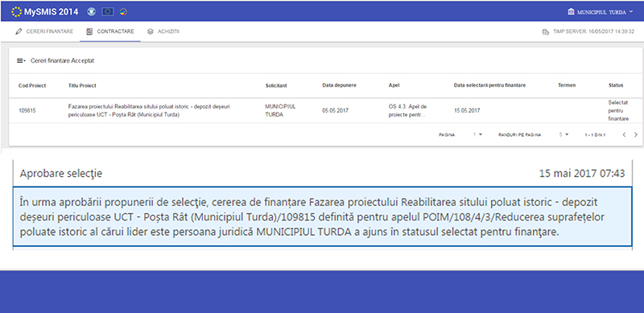Click the structural instruments logo icon

click(123, 12)
